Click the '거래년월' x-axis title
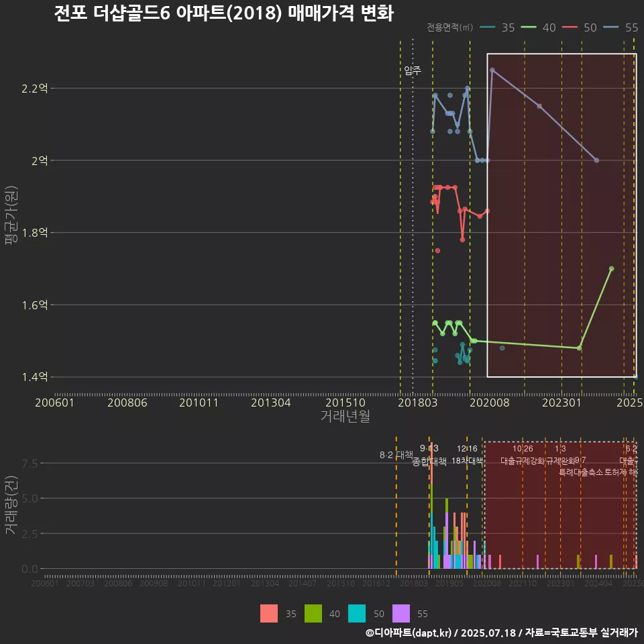This screenshot has height=644, width=644. coord(345,416)
